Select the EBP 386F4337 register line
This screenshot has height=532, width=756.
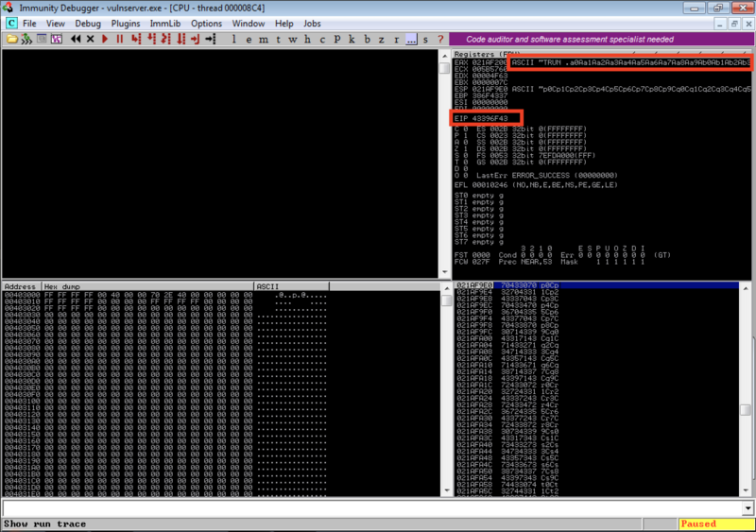tap(481, 95)
